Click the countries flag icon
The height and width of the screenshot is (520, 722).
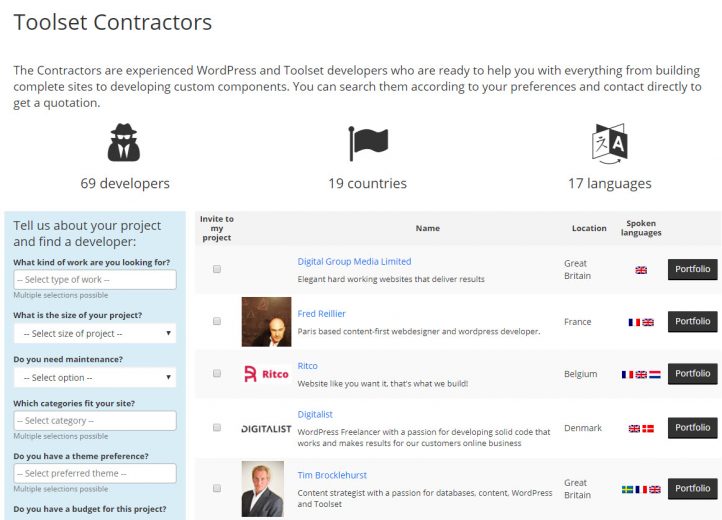pos(368,143)
